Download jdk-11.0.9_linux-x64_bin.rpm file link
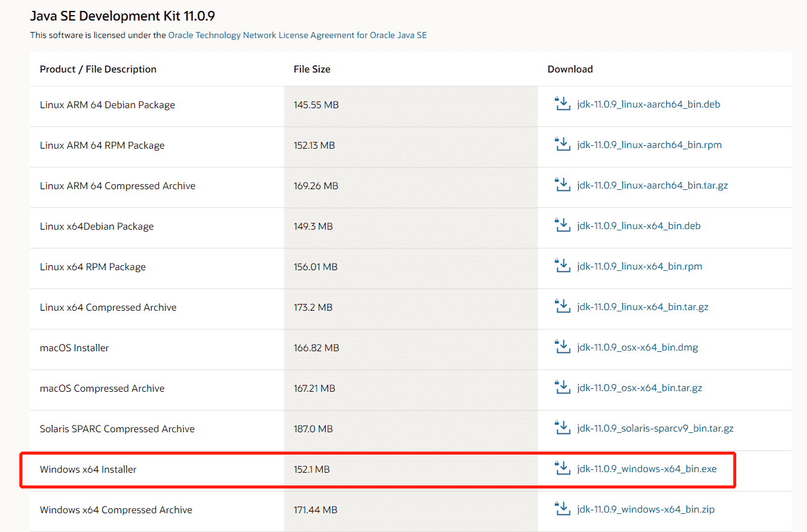 [639, 267]
